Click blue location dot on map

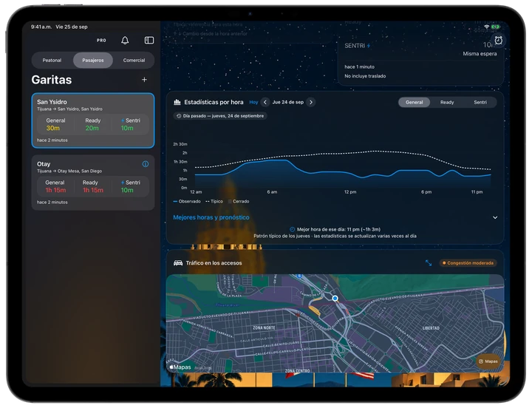(x=335, y=299)
